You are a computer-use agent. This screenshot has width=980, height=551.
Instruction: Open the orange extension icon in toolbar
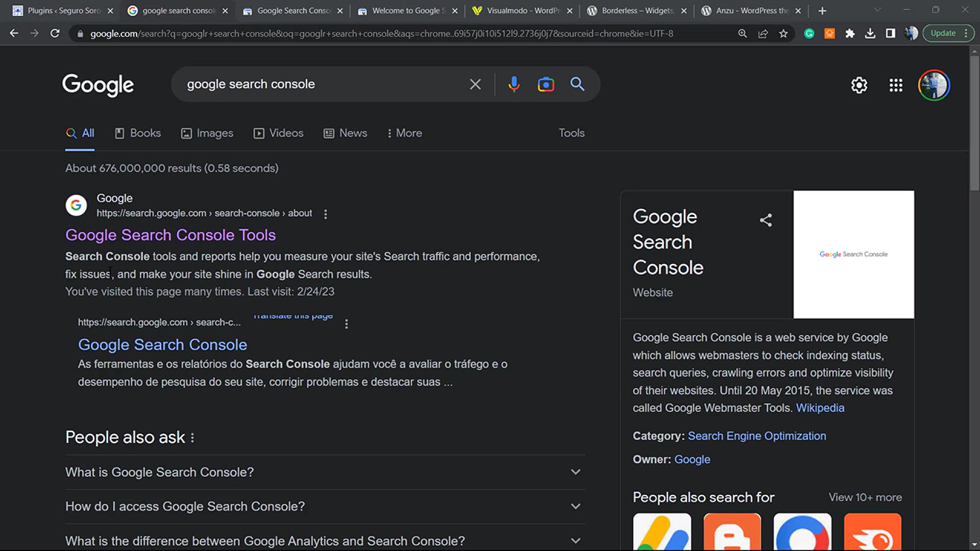829,33
